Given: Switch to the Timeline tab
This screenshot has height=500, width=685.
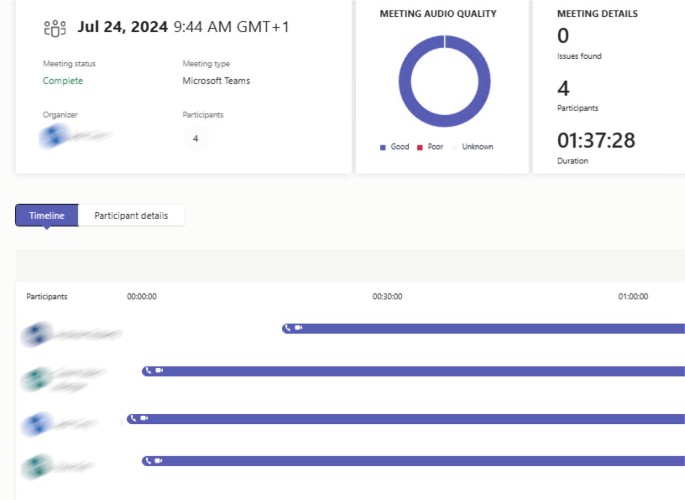Looking at the screenshot, I should (x=47, y=215).
